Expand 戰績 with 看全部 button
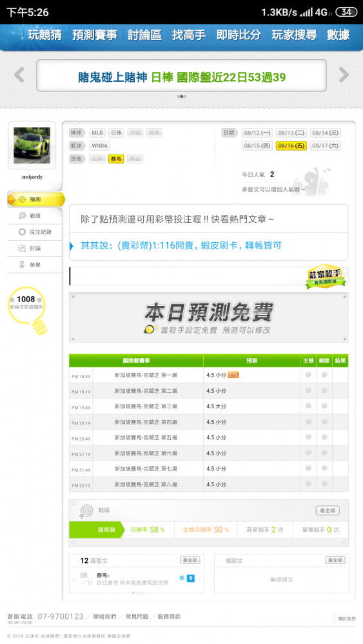Viewport: 363px width, 644px height. pos(328,511)
